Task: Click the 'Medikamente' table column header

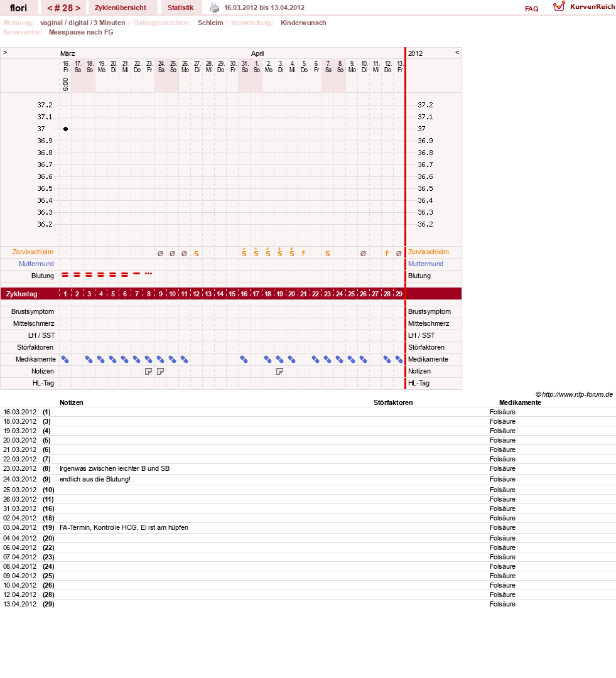Action: 520,402
